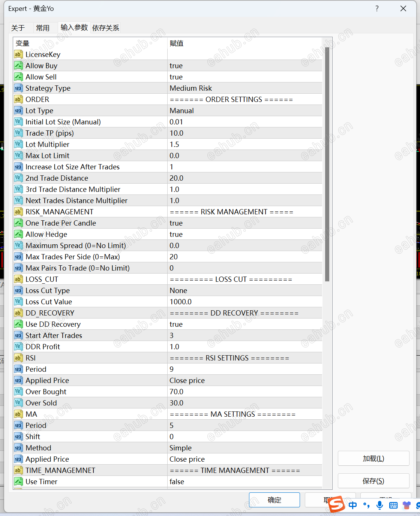Viewport: 420px width, 516px height.
Task: Click the 中 Chinese input mode indicator
Action: tap(352, 505)
